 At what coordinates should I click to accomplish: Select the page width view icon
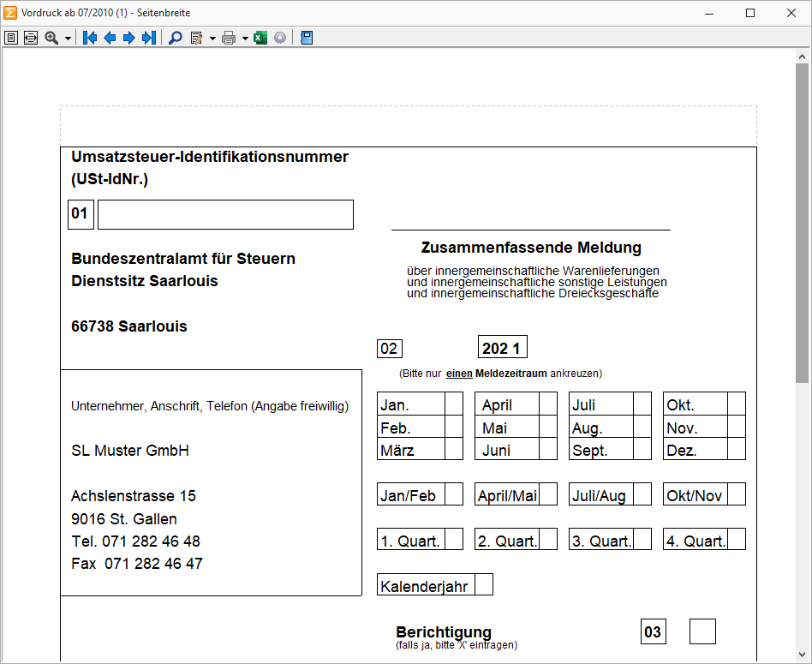(x=31, y=38)
